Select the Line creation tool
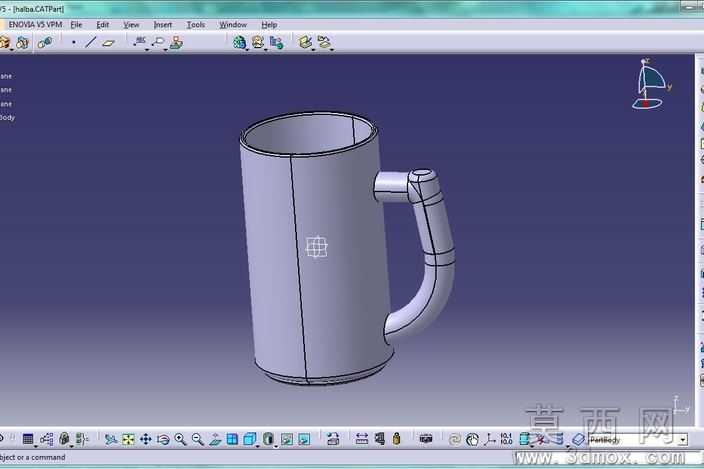 coord(91,43)
